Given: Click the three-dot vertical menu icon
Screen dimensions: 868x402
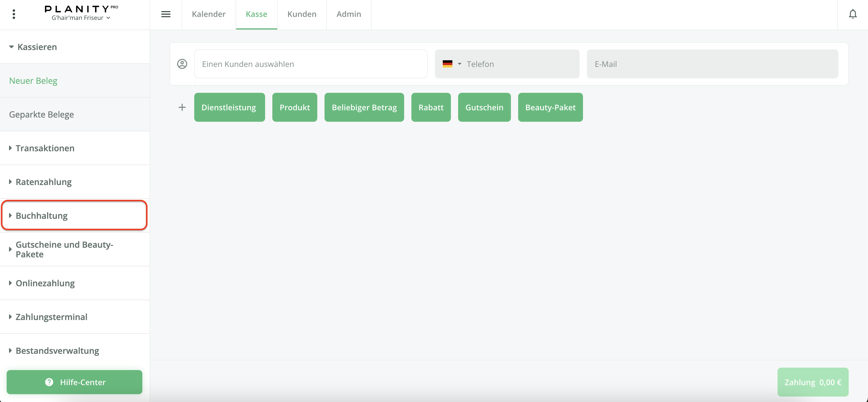Looking at the screenshot, I should tap(14, 14).
